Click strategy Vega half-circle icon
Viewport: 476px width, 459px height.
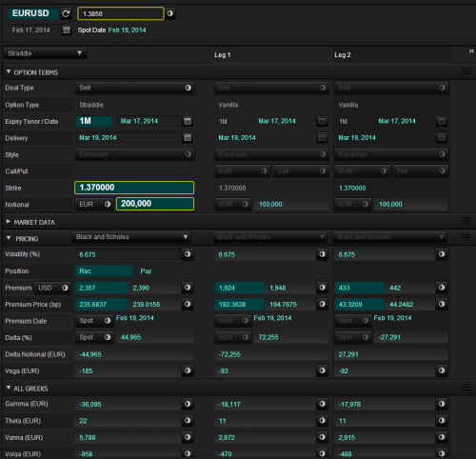(188, 370)
